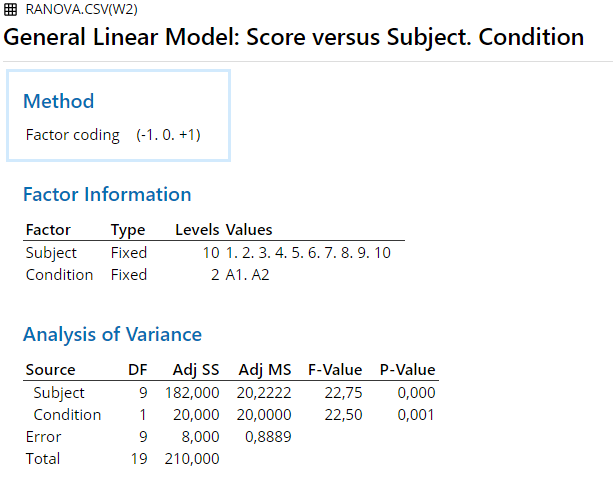
Task: Click the Error row label in ANOVA table
Action: (x=43, y=437)
